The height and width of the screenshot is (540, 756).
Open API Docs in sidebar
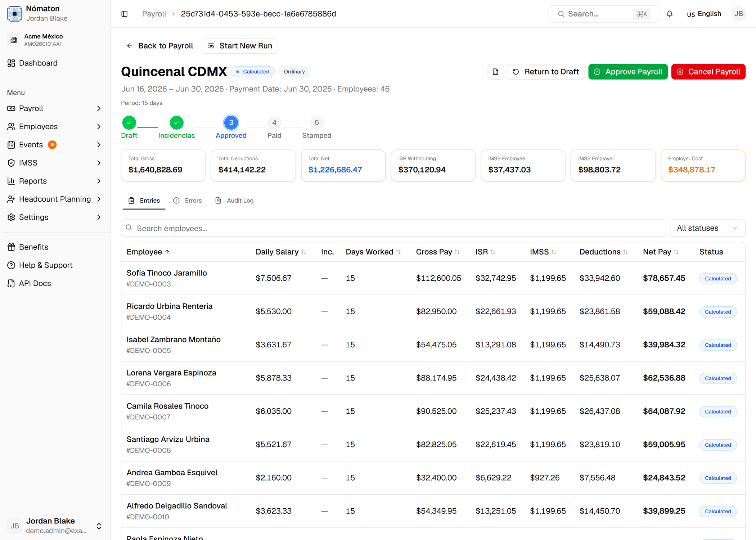pos(35,283)
